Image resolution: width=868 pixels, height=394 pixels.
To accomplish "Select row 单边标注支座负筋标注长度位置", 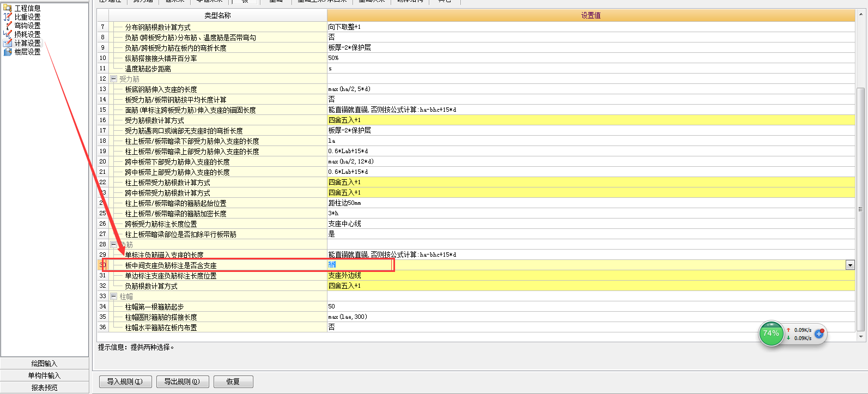I will pyautogui.click(x=171, y=275).
